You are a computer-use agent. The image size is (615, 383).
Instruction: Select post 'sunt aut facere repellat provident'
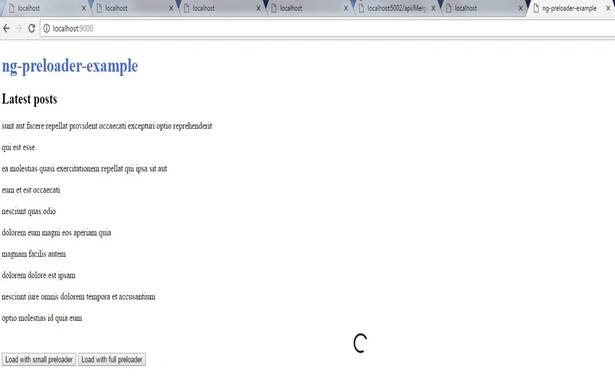point(107,126)
